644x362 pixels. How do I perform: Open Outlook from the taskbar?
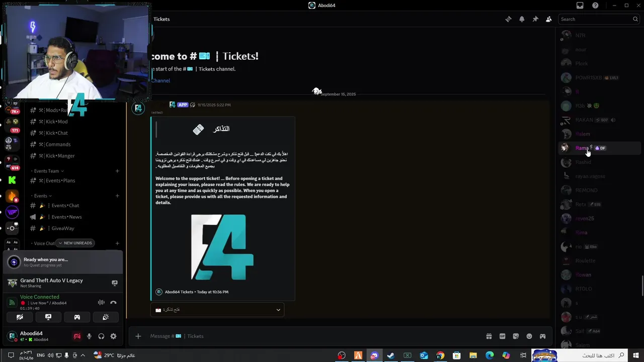pyautogui.click(x=424, y=355)
